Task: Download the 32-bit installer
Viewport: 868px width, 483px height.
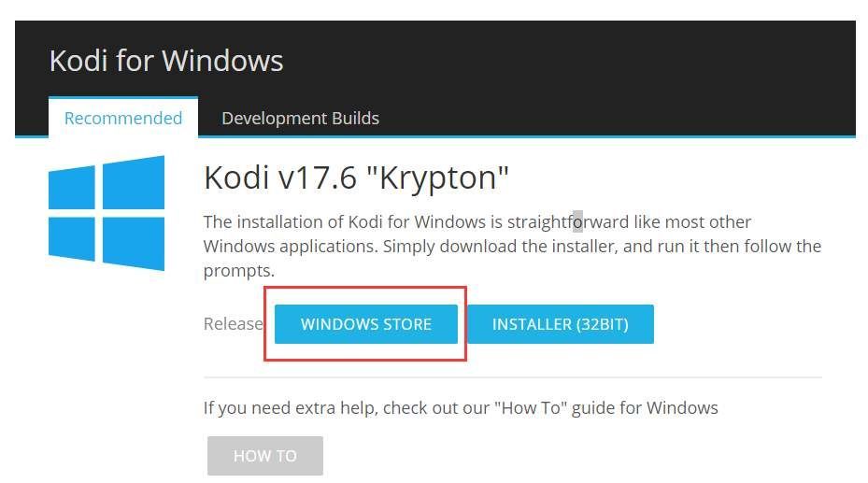Action: tap(561, 324)
